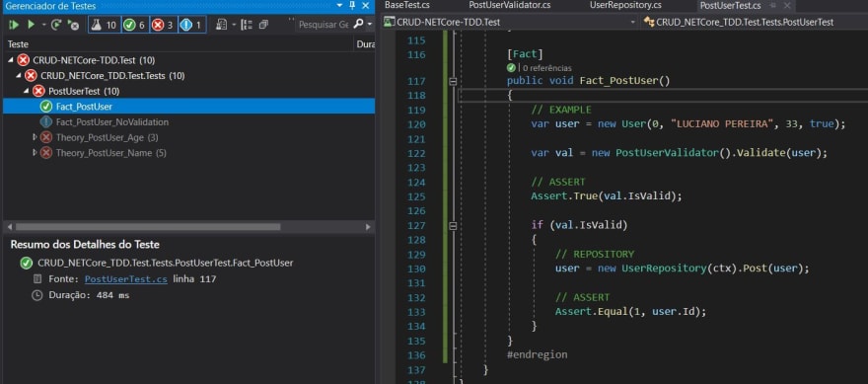The width and height of the screenshot is (868, 384).
Task: Select Theory_PostUser_Name (5) row
Action: 188,153
